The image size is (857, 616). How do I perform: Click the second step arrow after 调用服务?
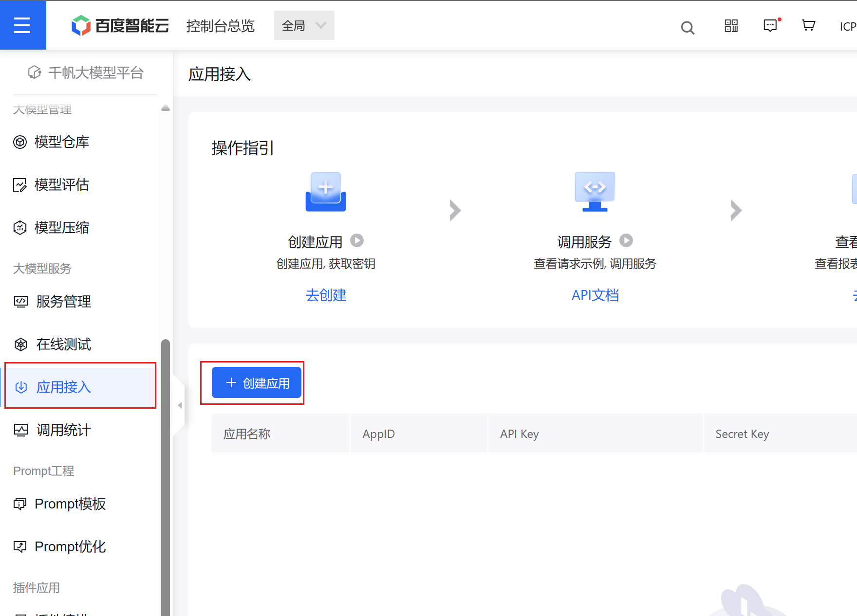point(736,210)
